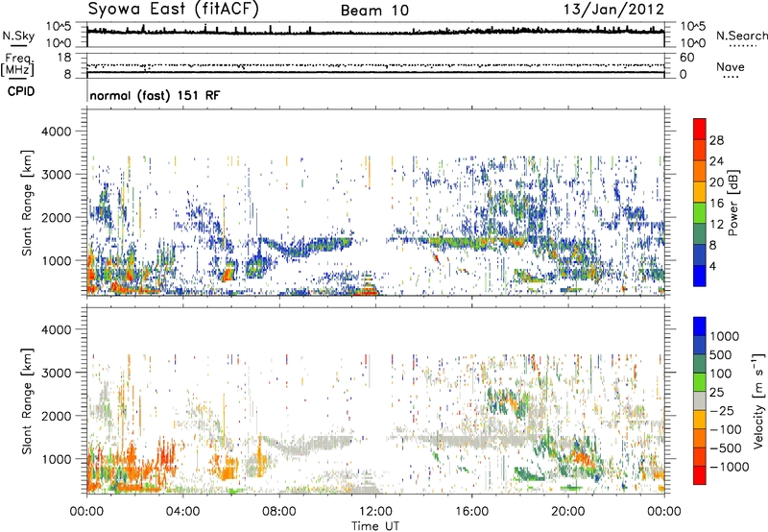Select the "Freq. [MHz]" axis label
Screen dimensions: 768x532
18,64
